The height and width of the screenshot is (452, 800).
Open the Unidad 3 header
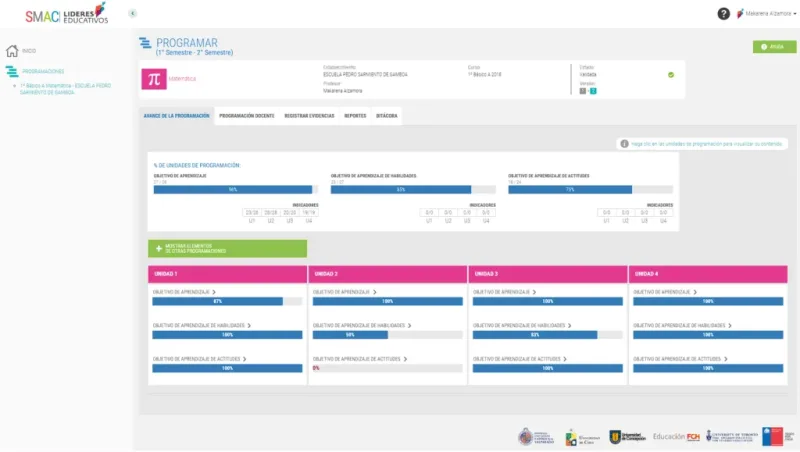(x=548, y=274)
